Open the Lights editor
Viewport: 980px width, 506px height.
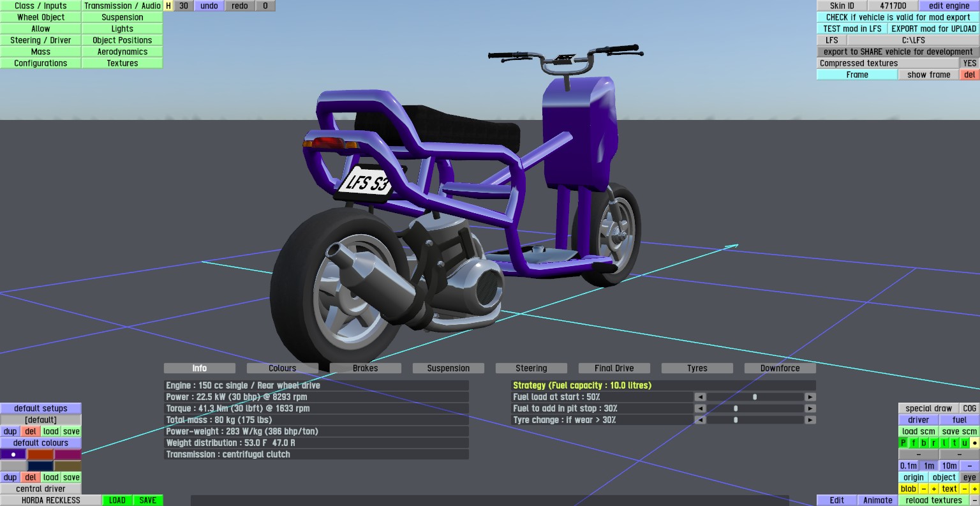click(x=122, y=29)
